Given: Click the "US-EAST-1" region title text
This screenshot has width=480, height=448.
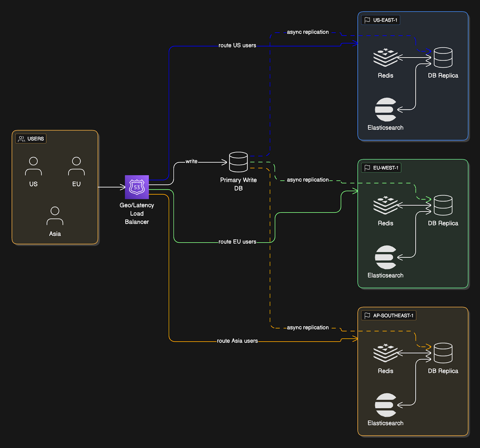Looking at the screenshot, I should click(x=385, y=20).
